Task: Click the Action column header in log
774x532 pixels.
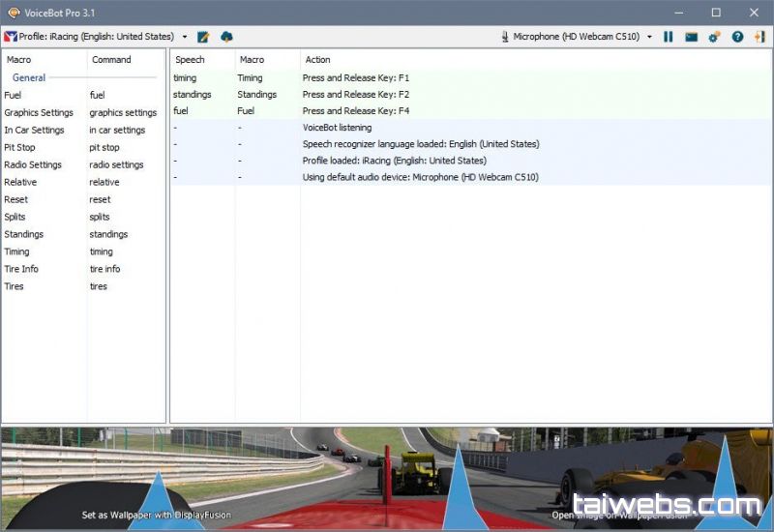Action: (317, 60)
